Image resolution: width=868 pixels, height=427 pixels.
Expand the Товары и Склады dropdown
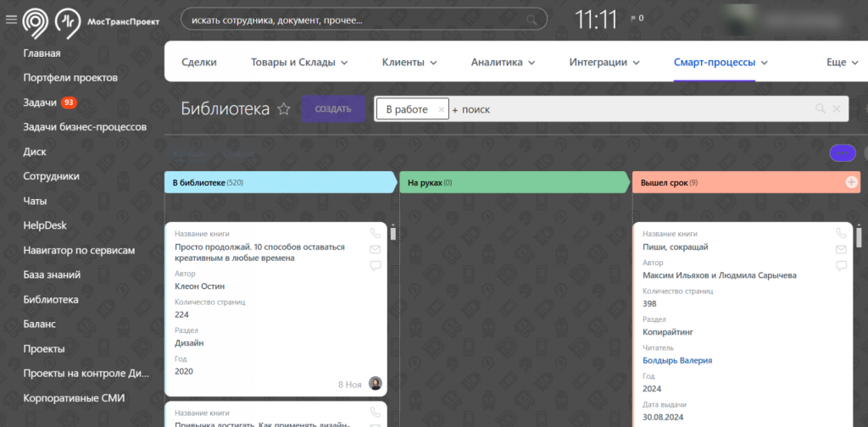point(300,62)
